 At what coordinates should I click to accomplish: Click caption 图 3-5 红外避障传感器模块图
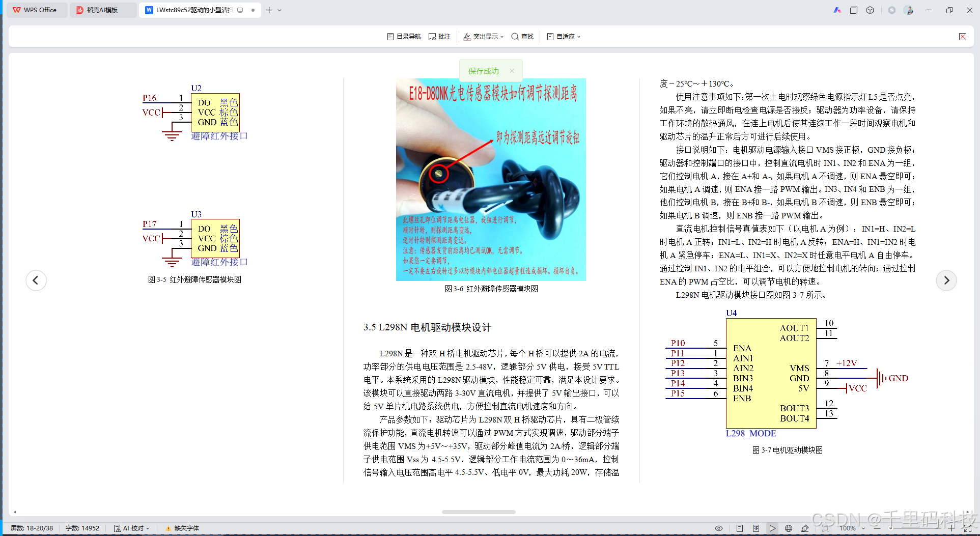click(x=194, y=279)
